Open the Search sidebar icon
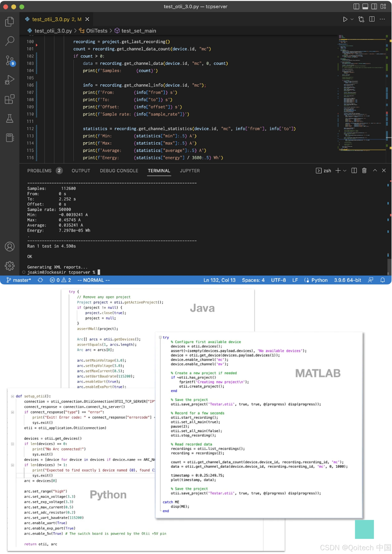 click(9, 41)
